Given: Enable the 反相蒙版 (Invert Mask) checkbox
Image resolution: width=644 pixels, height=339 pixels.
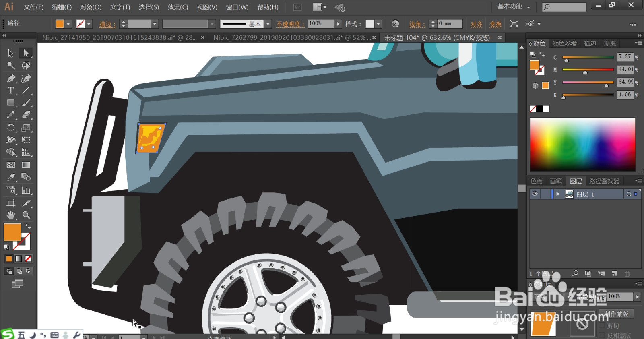Looking at the screenshot, I should tap(602, 335).
